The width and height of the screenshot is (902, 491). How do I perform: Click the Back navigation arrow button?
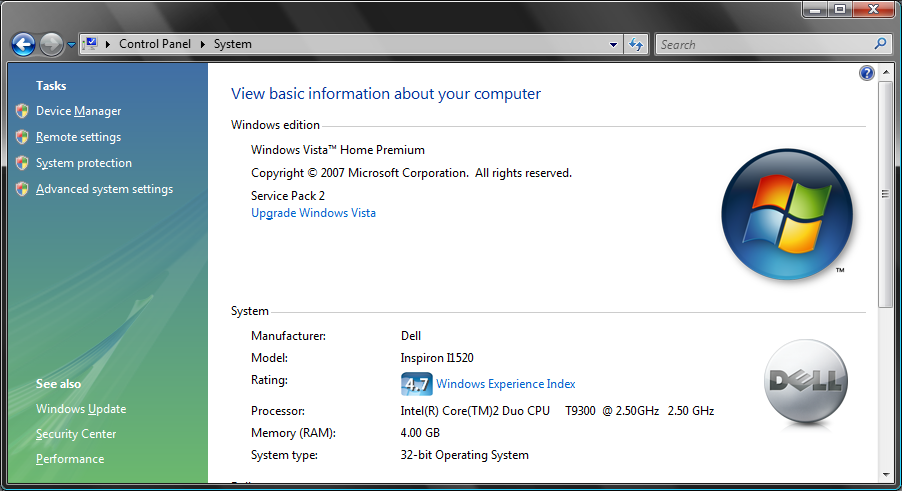click(x=24, y=44)
